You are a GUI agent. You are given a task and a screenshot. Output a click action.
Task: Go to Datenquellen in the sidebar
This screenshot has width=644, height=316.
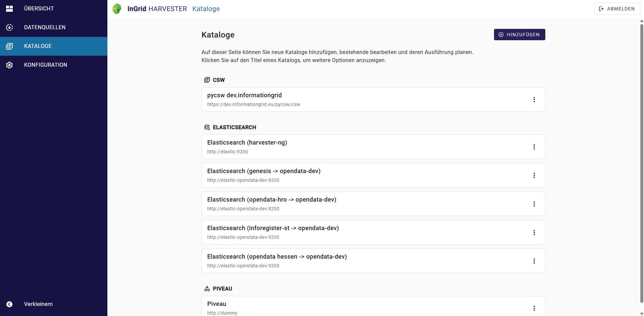(54, 28)
